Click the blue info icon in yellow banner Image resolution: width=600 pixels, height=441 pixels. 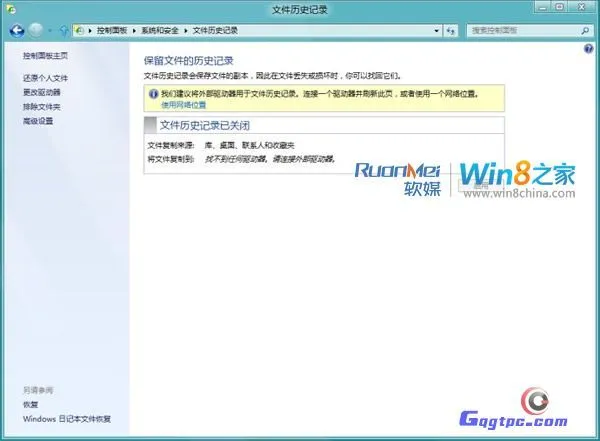tap(153, 94)
